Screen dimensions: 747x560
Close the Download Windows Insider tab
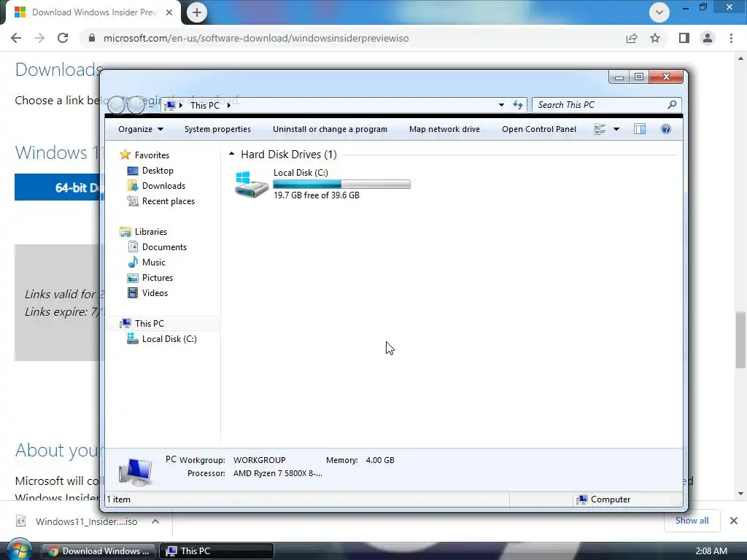tap(169, 12)
